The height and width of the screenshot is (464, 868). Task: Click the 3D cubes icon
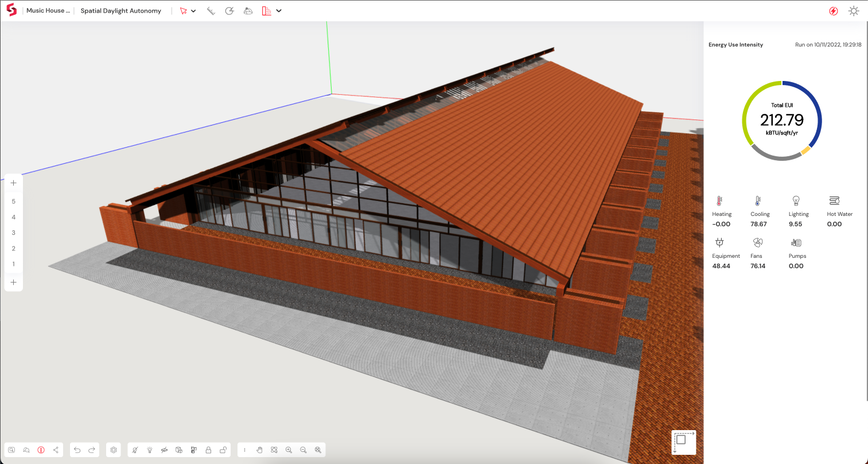click(x=179, y=450)
